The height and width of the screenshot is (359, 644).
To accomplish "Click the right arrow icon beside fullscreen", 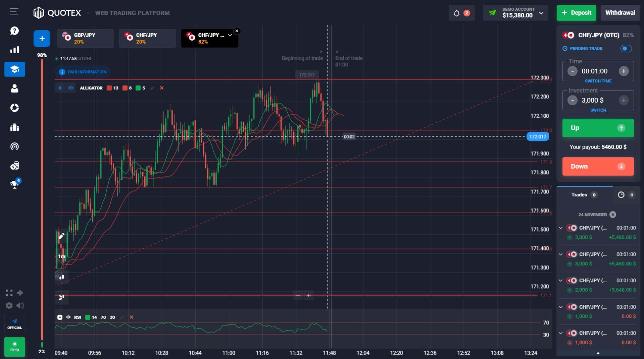I will pyautogui.click(x=20, y=293).
